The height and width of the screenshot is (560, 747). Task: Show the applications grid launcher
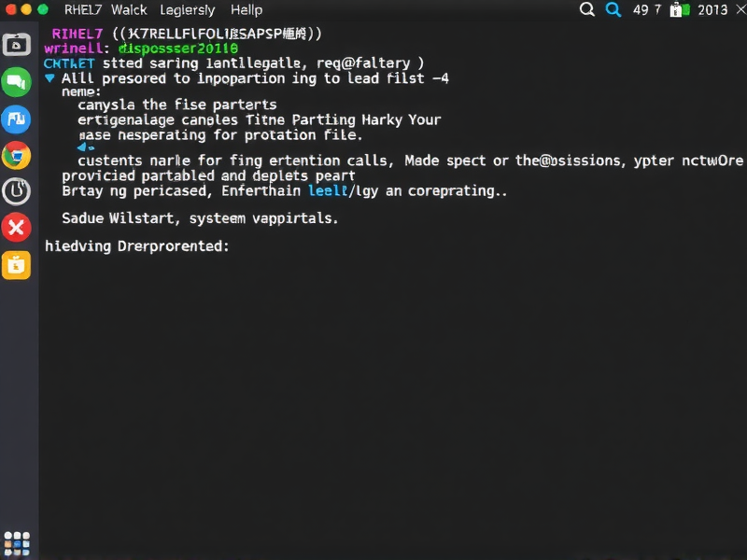click(x=17, y=543)
